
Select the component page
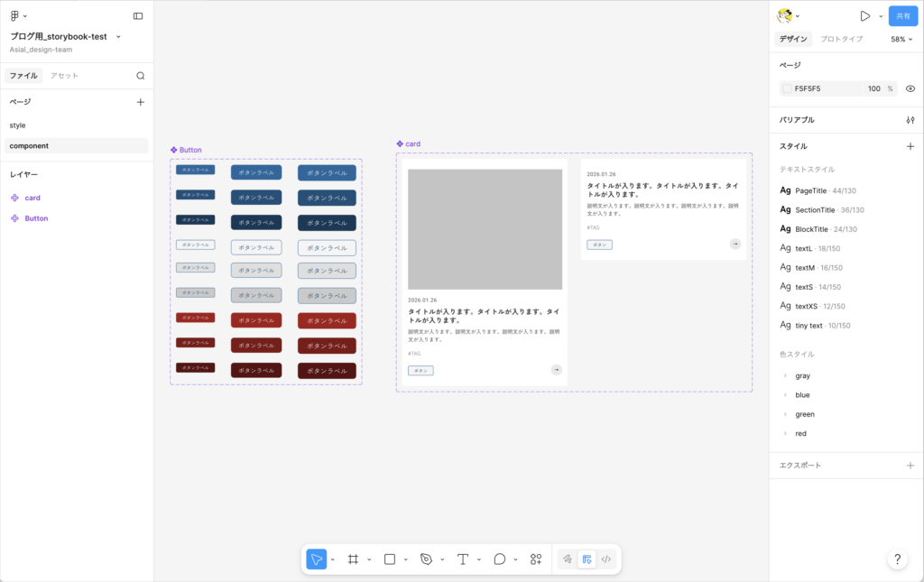(x=76, y=146)
